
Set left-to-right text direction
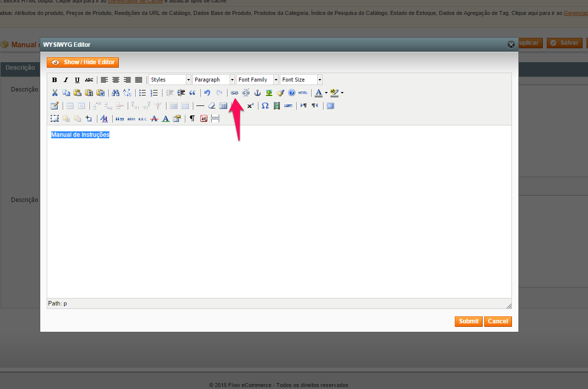pyautogui.click(x=304, y=106)
